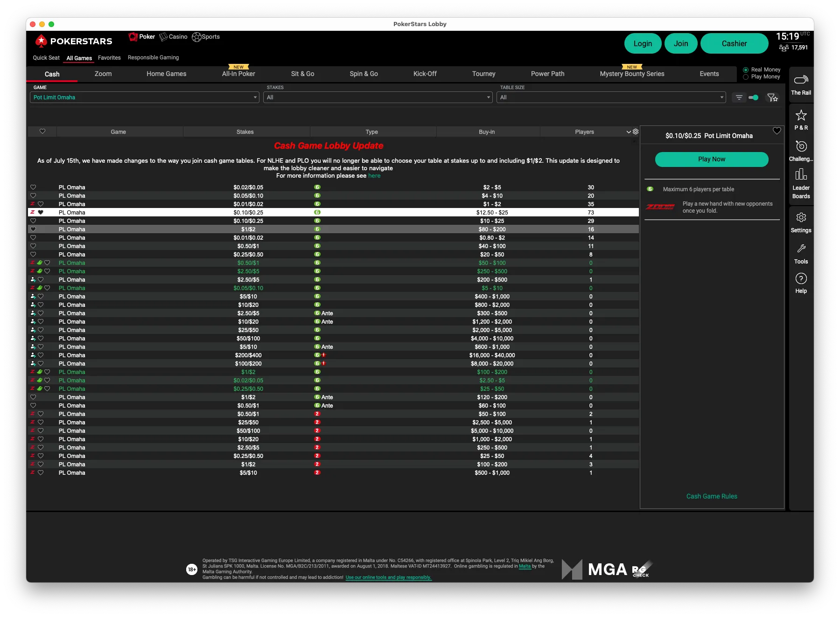Sort by Players column header
840x617 pixels.
(x=584, y=132)
